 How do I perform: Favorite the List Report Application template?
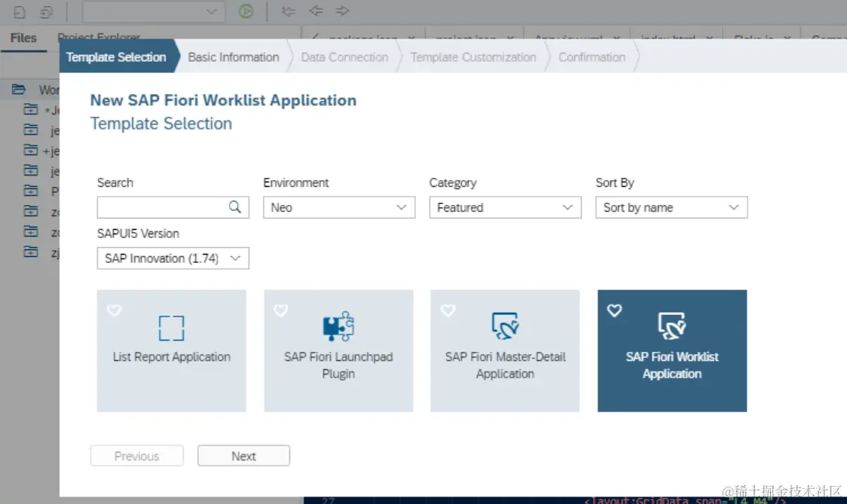pyautogui.click(x=114, y=310)
